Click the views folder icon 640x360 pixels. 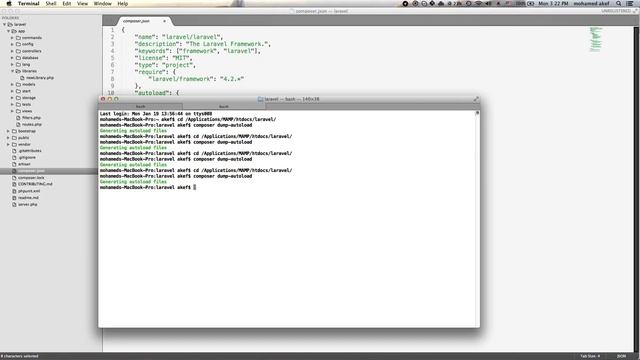(x=18, y=111)
